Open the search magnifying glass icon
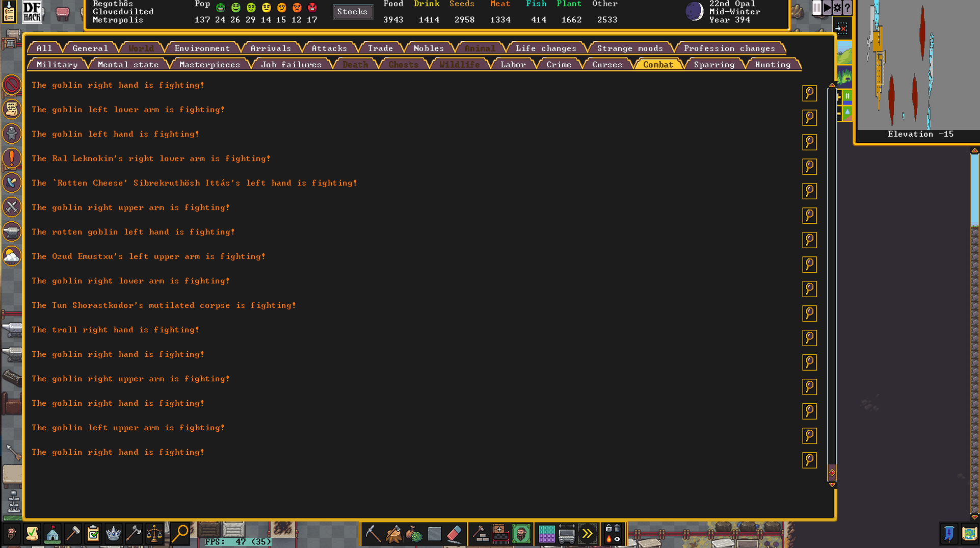The image size is (980, 548). tap(180, 534)
